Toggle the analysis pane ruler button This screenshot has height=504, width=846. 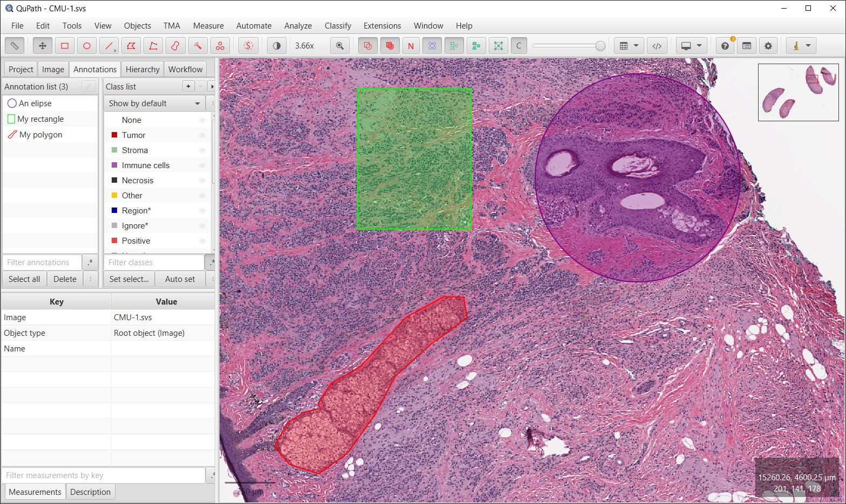point(15,46)
